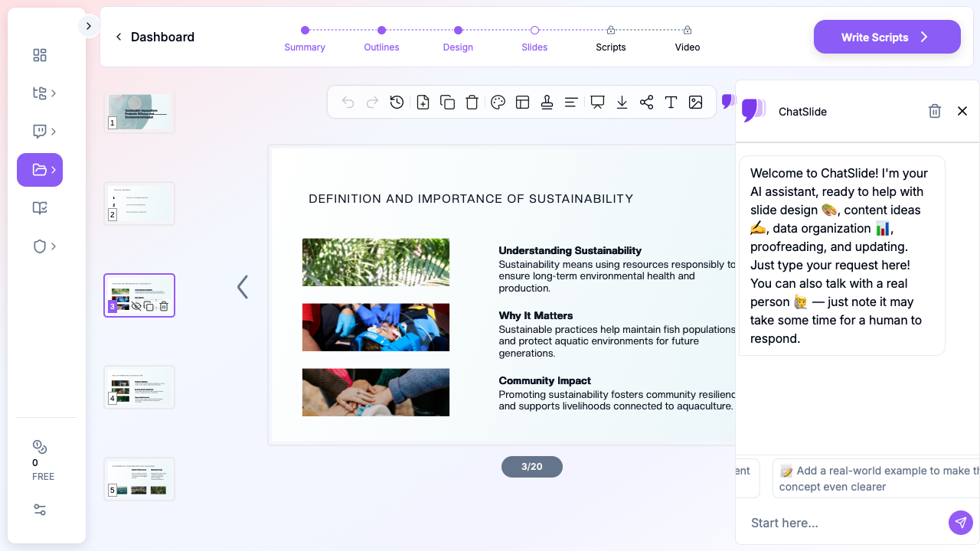This screenshot has height=551, width=980.
Task: Select the slide 4 thumbnail
Action: pyautogui.click(x=139, y=387)
